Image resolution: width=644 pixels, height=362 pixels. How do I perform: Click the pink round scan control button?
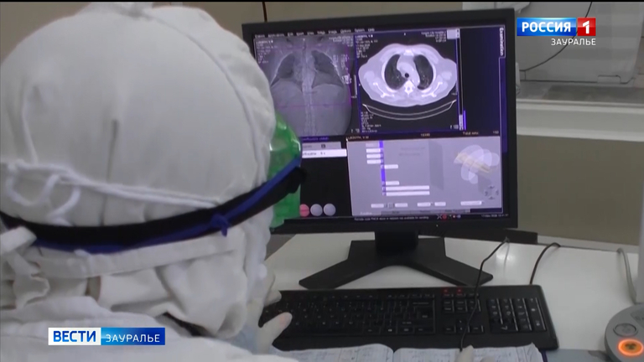pos(304,210)
